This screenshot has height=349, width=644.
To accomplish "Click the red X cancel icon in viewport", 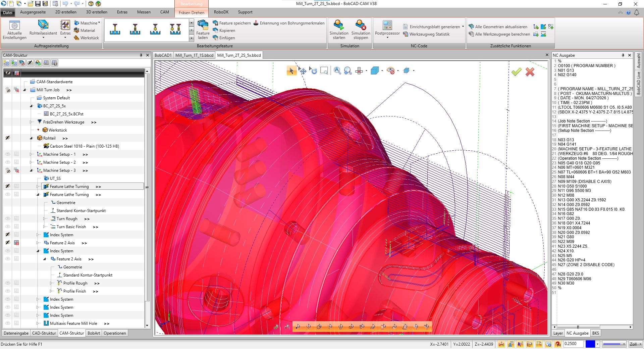I will coord(530,72).
